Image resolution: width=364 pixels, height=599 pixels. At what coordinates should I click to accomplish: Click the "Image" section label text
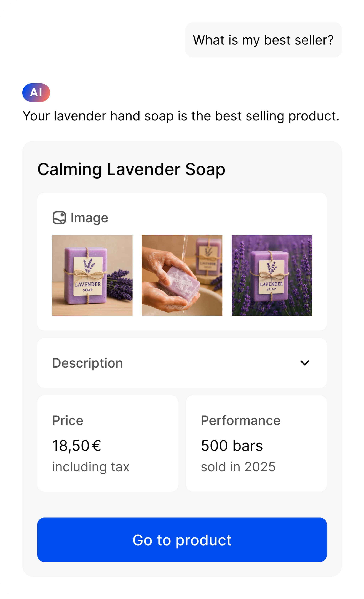[89, 218]
